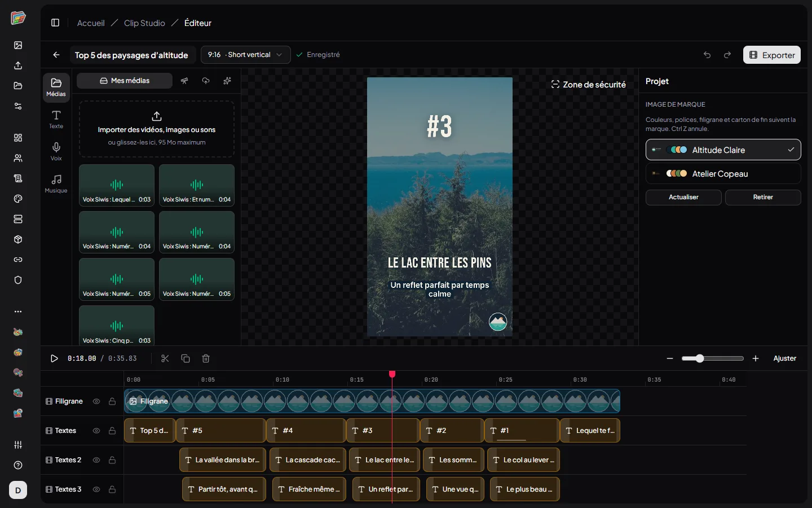Delete selected clip with the trash icon
This screenshot has height=508, width=812.
click(x=206, y=358)
